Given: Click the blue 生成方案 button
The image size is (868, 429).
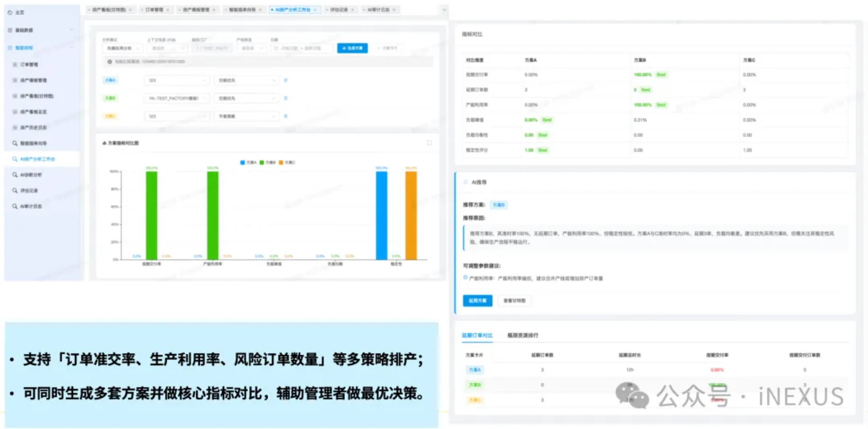Looking at the screenshot, I should click(x=352, y=48).
